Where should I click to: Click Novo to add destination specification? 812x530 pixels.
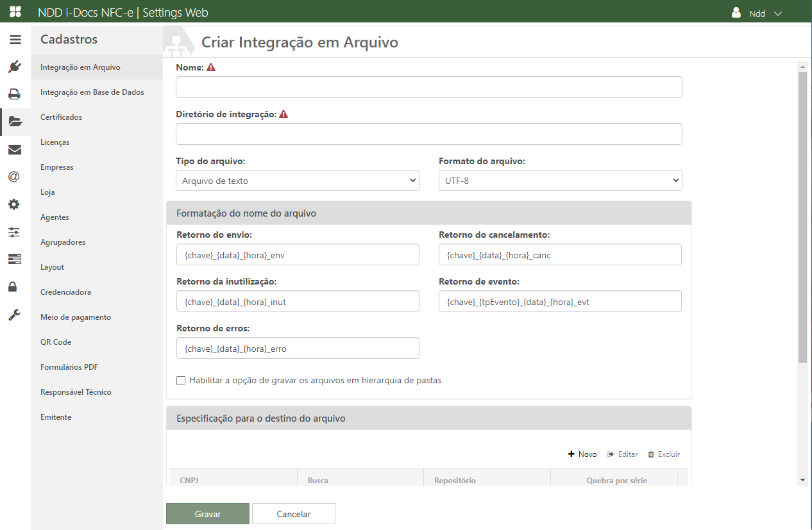[582, 454]
